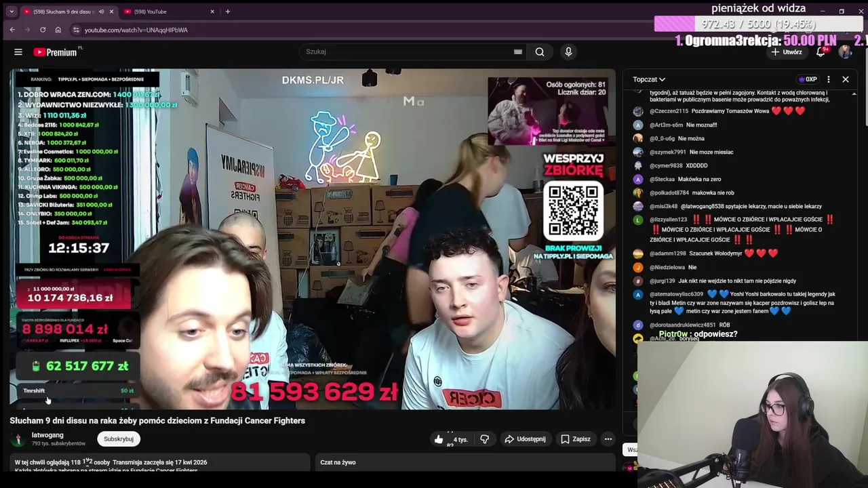Run search with the magnifier button

[540, 52]
